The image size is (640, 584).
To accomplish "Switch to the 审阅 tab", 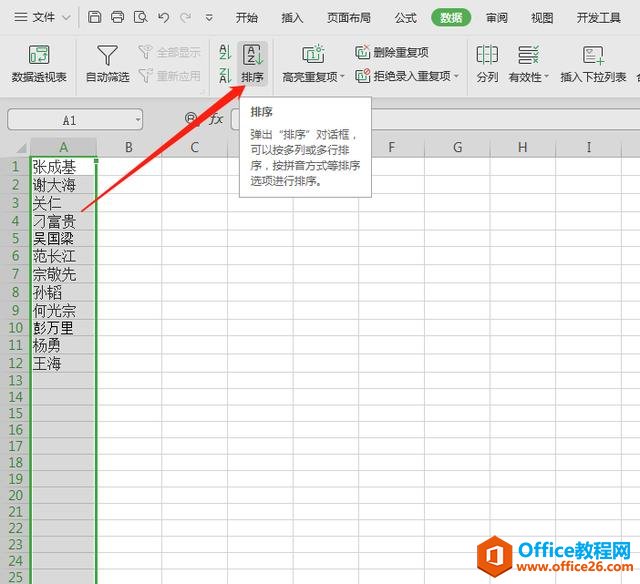I will click(x=497, y=18).
